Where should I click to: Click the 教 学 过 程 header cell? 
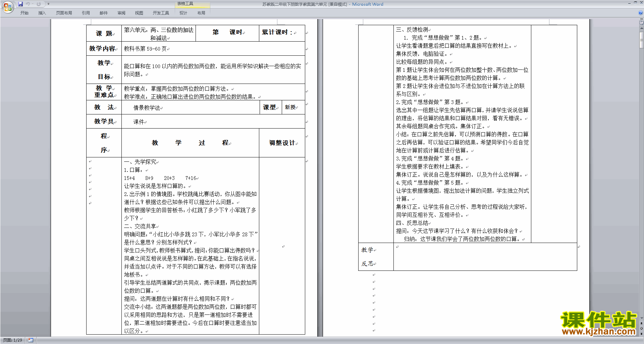pyautogui.click(x=190, y=143)
